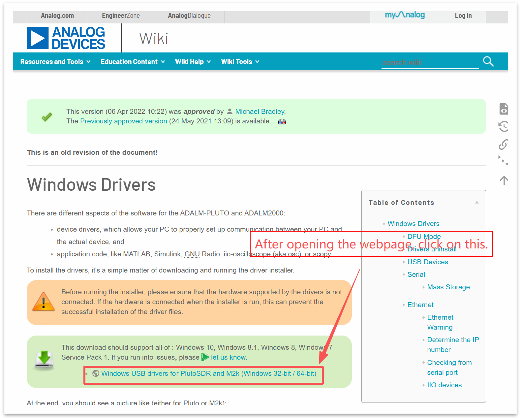Screen dimensions: 521x420
Task: Download Windows USB drivers for PlutoSDR and M2k
Action: coord(209,373)
